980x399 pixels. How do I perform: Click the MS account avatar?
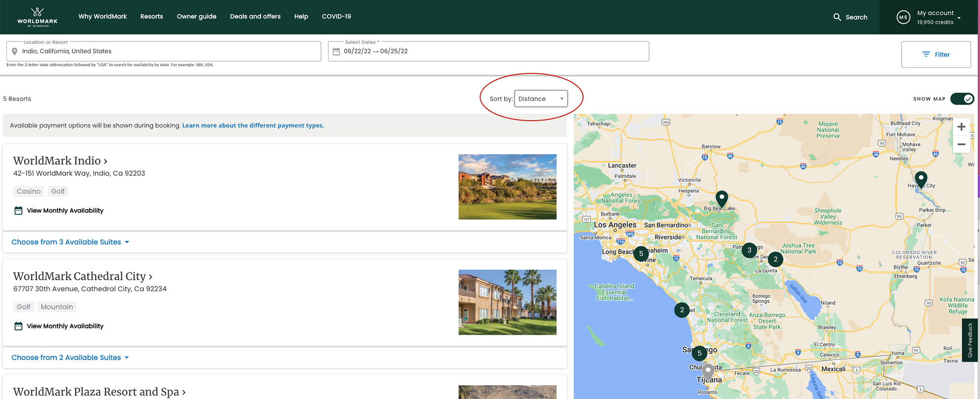[x=903, y=17]
